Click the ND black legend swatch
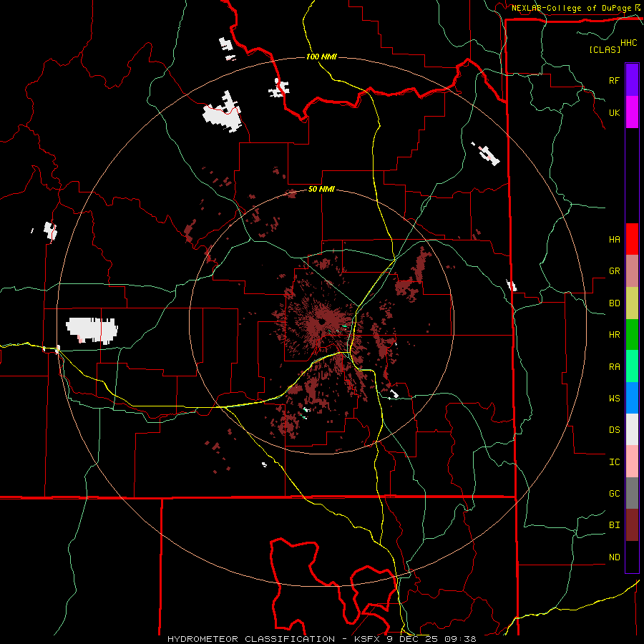 coord(632,557)
